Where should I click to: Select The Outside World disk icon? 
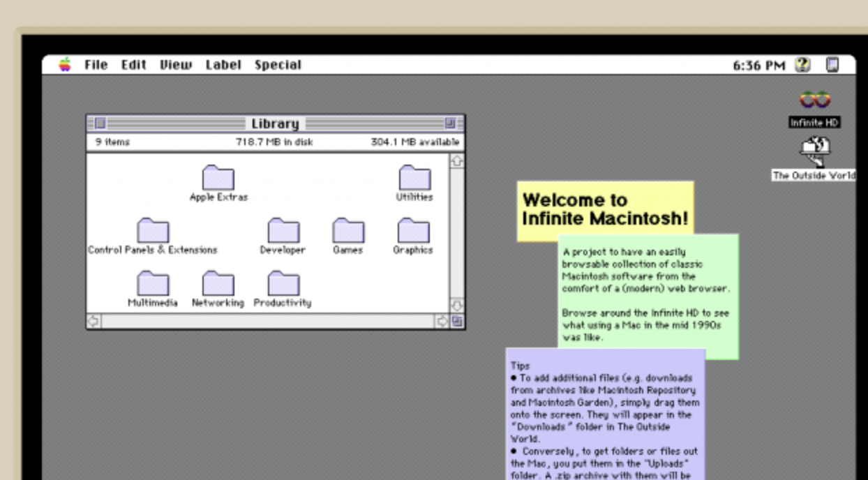pos(814,150)
